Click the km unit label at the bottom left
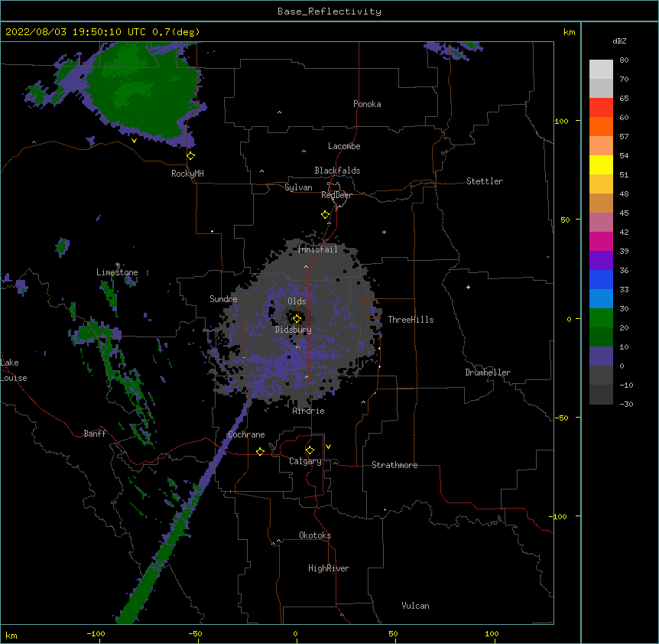 (x=11, y=635)
